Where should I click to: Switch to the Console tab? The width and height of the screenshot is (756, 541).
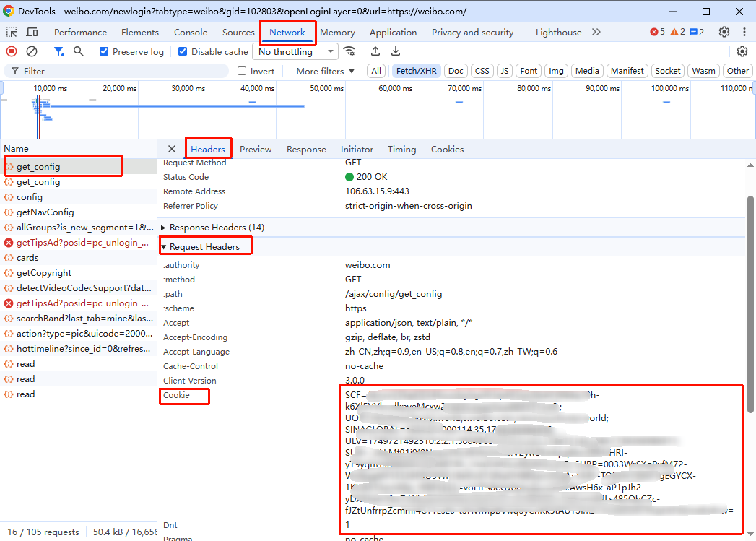pyautogui.click(x=191, y=33)
